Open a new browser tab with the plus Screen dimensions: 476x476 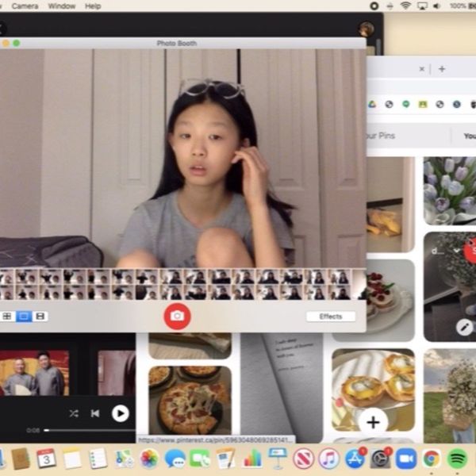[x=442, y=69]
